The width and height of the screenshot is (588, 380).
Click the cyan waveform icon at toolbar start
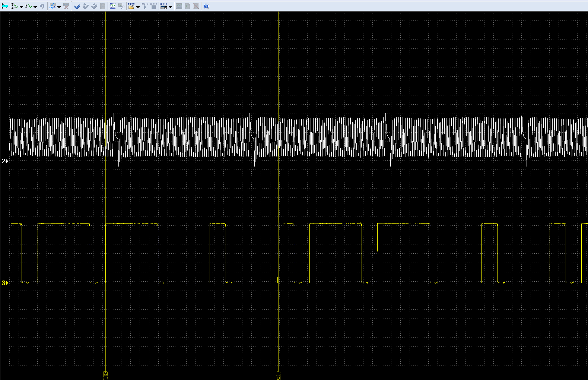[x=4, y=6]
